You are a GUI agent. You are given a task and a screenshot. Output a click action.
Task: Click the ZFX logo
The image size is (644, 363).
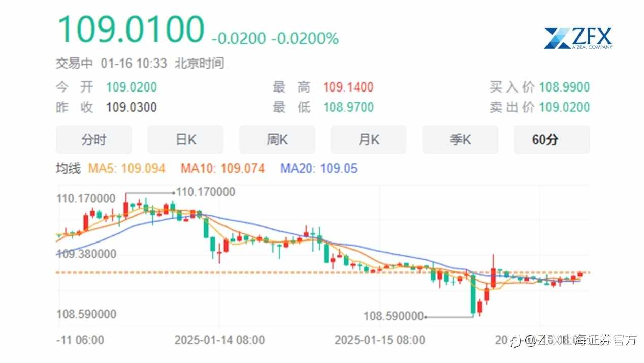[578, 38]
